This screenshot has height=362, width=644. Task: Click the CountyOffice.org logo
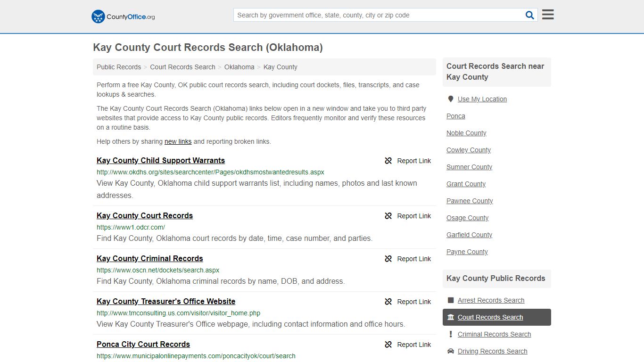pos(123,16)
